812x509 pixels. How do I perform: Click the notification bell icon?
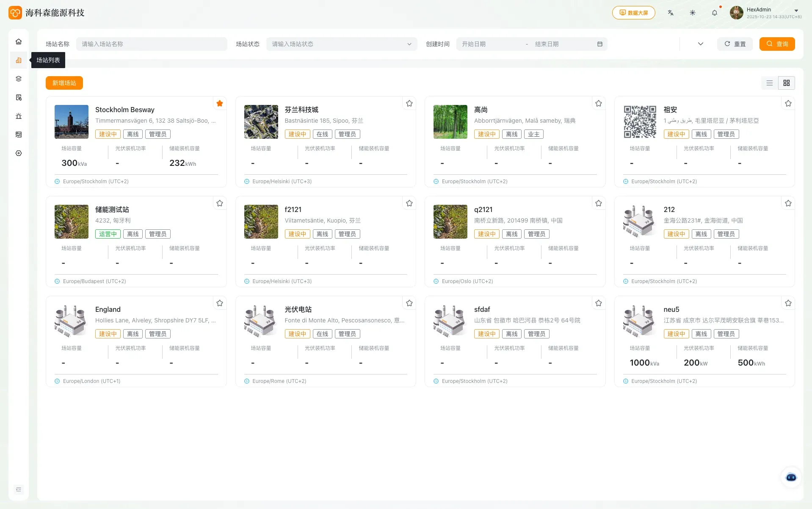[x=715, y=13]
